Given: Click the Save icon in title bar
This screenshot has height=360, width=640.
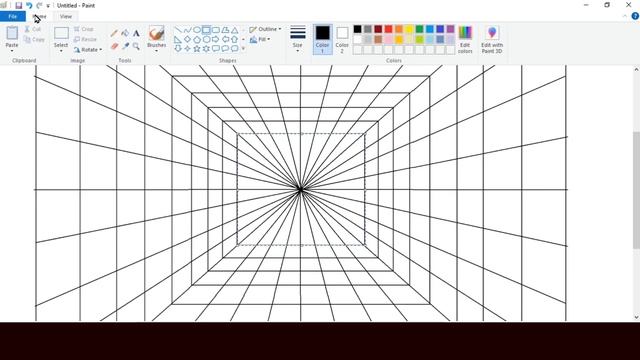Looking at the screenshot, I should [18, 5].
